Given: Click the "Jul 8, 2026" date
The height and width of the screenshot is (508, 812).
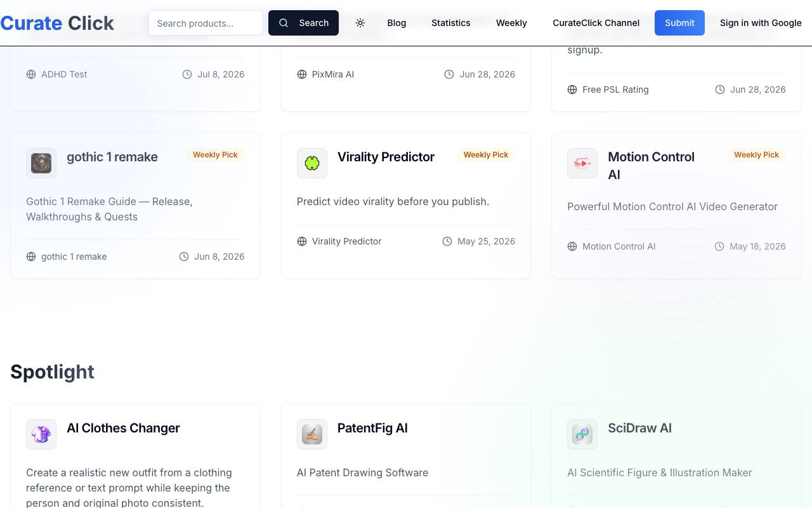Looking at the screenshot, I should (x=221, y=74).
